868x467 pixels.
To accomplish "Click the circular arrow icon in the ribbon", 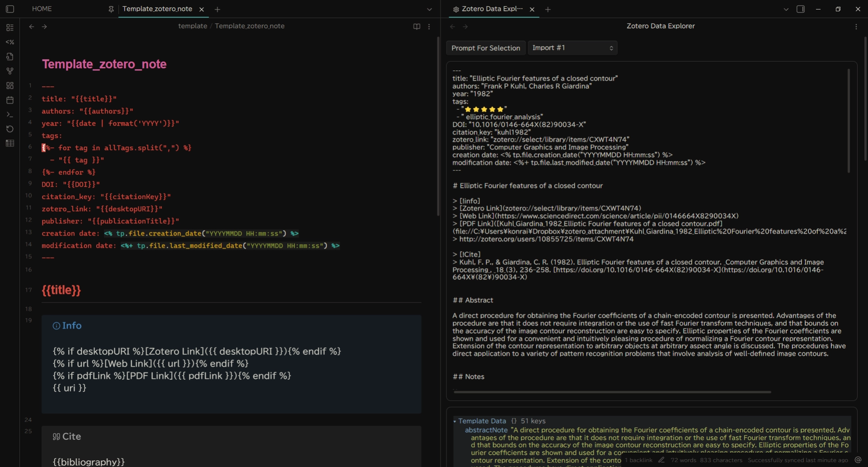I will coord(9,129).
